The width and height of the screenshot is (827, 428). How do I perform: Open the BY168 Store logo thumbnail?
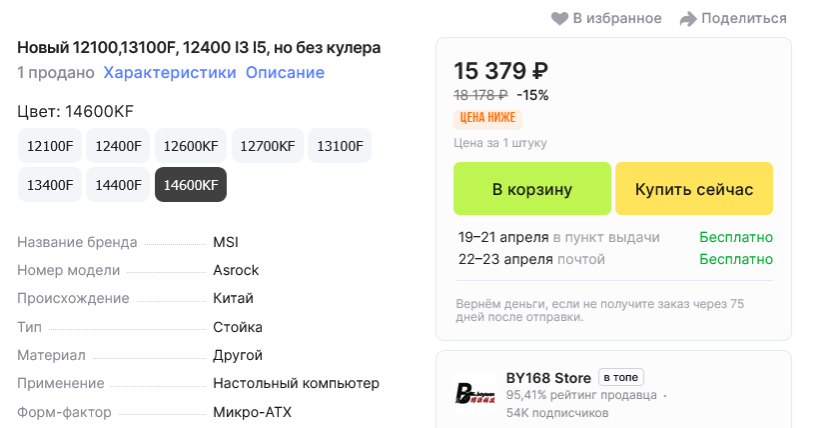tap(475, 392)
